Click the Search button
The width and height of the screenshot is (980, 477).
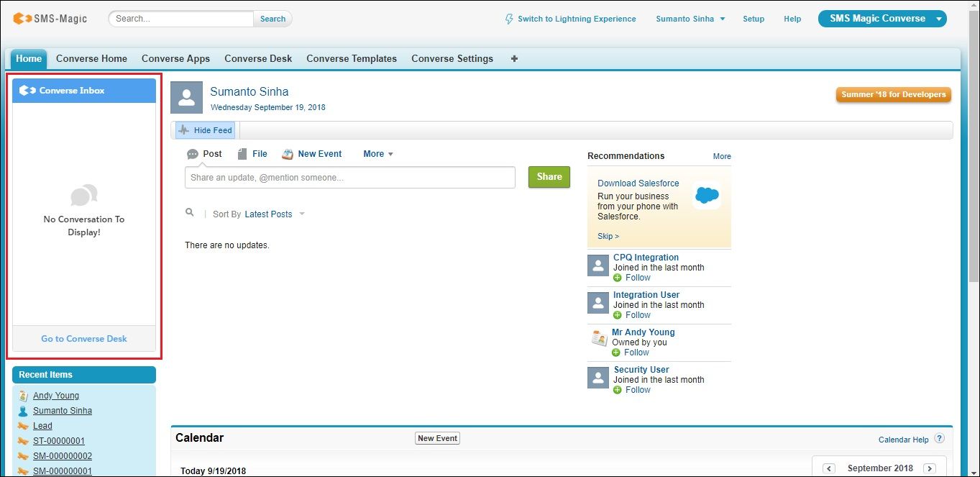pyautogui.click(x=273, y=19)
